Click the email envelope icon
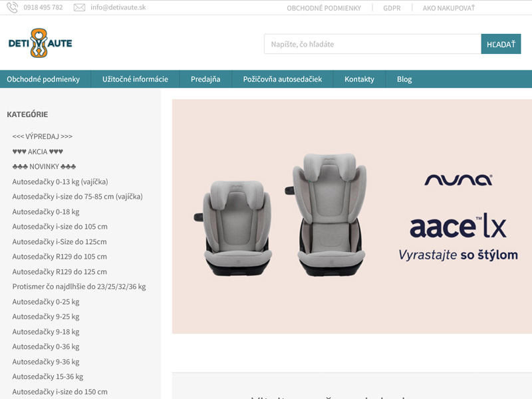Screen dimensions: 532x399 [x=79, y=7]
